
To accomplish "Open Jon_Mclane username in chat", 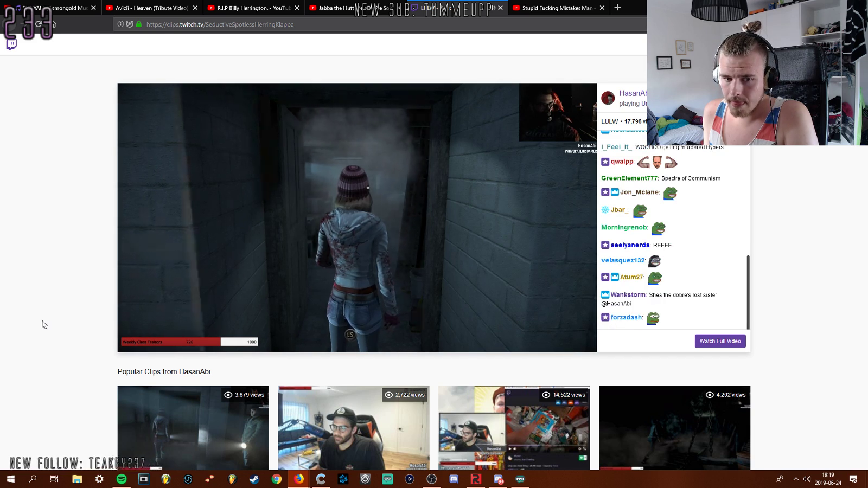I will click(639, 192).
